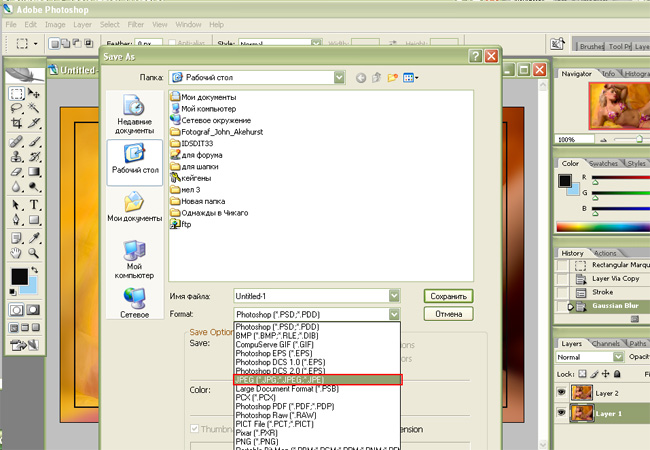This screenshot has height=450, width=650.
Task: Select the Brush tool
Action: 34,142
